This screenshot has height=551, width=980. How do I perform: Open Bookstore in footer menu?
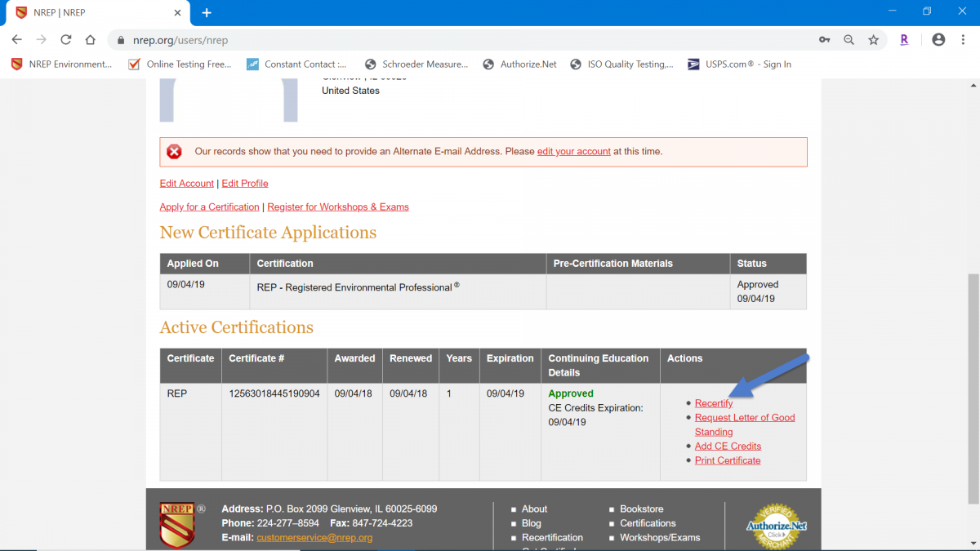642,509
